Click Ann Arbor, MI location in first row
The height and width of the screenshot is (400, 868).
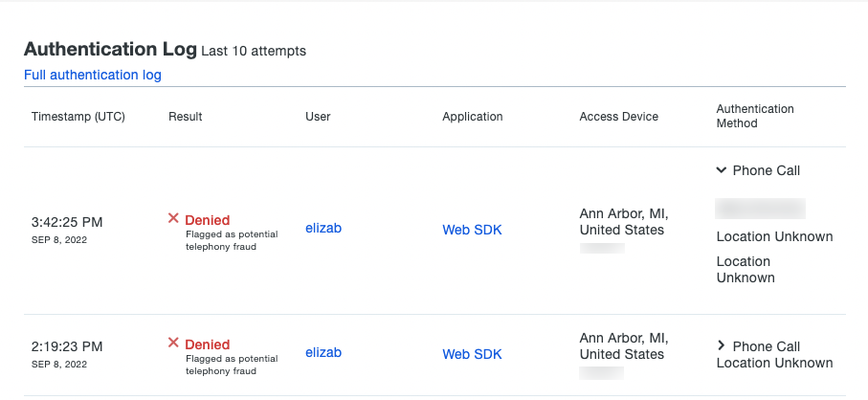pos(624,212)
